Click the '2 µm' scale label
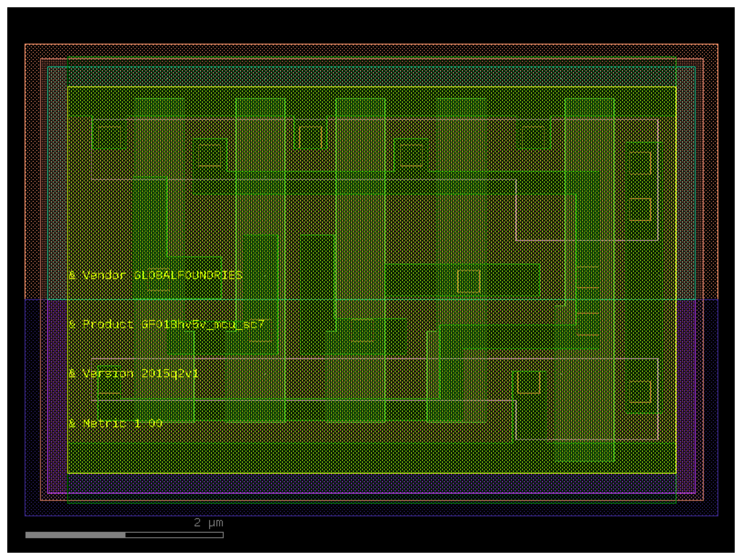 point(209,523)
